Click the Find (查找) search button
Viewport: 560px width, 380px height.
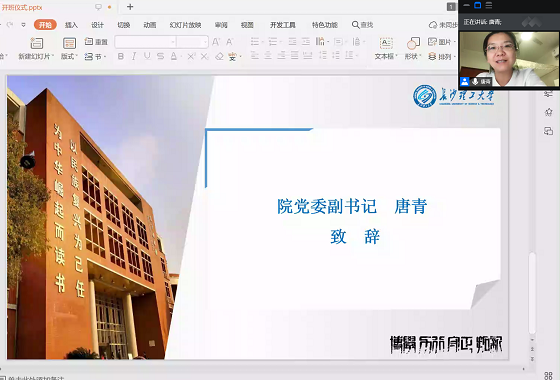click(x=362, y=25)
